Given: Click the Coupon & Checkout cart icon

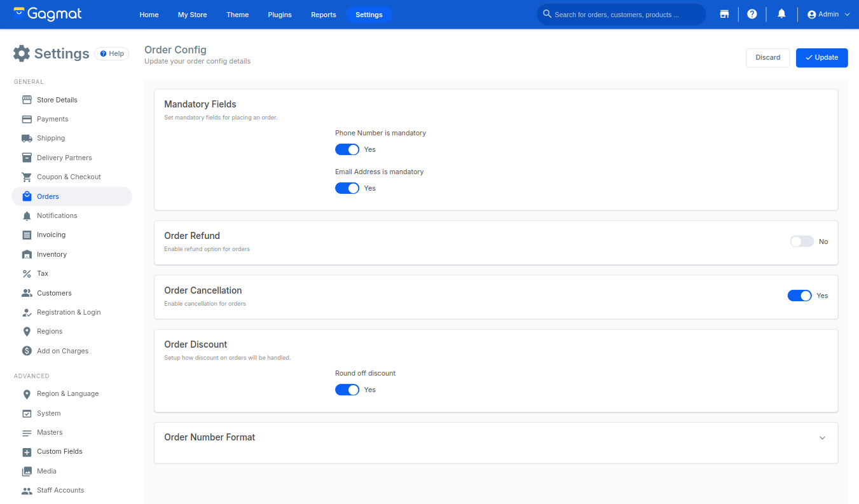Looking at the screenshot, I should click(x=27, y=177).
